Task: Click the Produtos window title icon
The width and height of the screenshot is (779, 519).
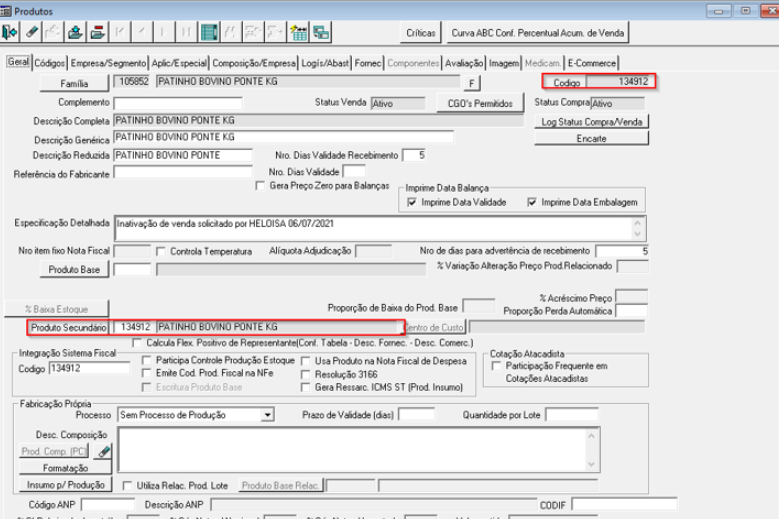Action: click(6, 11)
